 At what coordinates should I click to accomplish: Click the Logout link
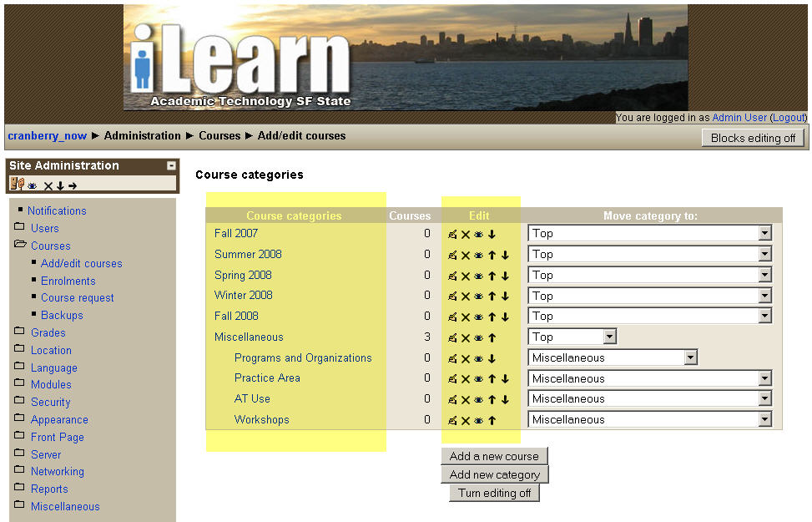[788, 118]
